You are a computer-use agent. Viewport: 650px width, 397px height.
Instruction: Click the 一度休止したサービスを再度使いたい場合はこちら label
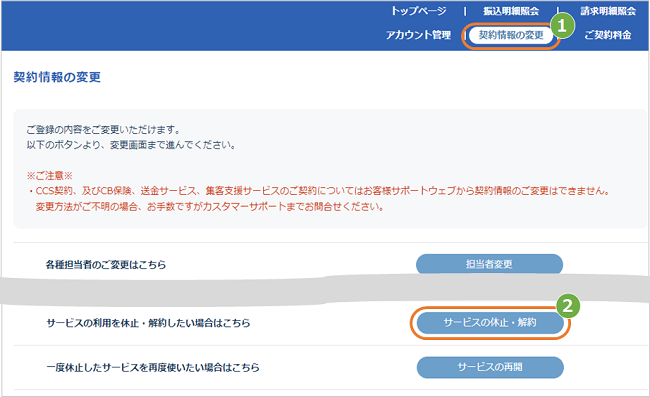153,368
